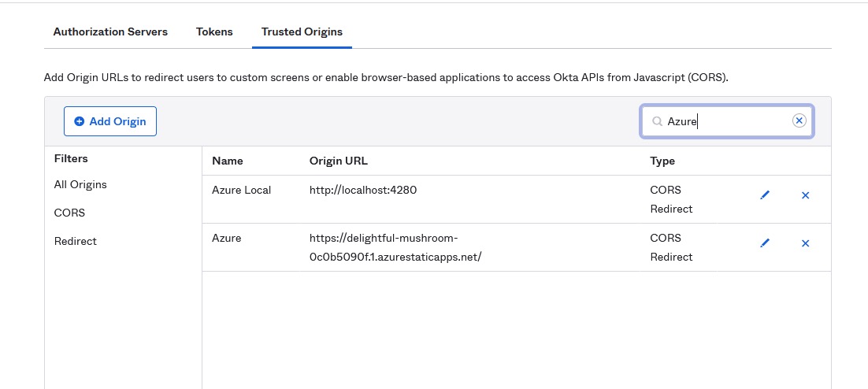Image resolution: width=868 pixels, height=389 pixels.
Task: Filter origins by Redirect
Action: [x=75, y=241]
